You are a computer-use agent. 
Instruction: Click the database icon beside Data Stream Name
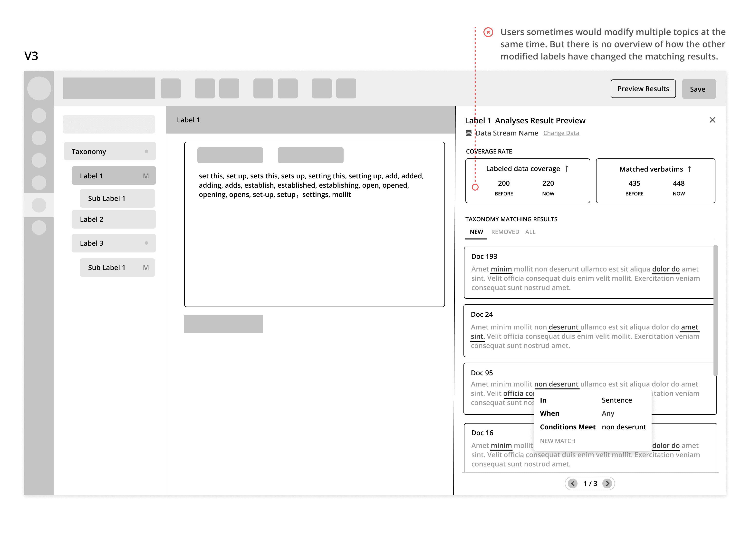(x=469, y=133)
